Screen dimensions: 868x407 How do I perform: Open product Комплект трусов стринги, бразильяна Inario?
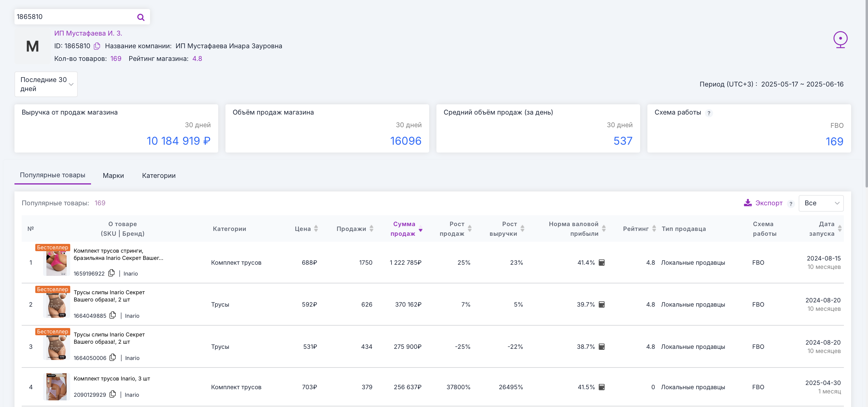[118, 254]
